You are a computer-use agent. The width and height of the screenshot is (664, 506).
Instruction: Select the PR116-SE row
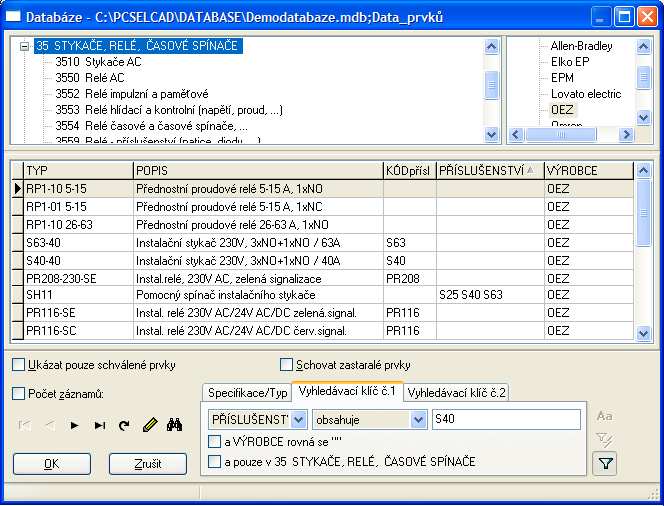pos(322,312)
